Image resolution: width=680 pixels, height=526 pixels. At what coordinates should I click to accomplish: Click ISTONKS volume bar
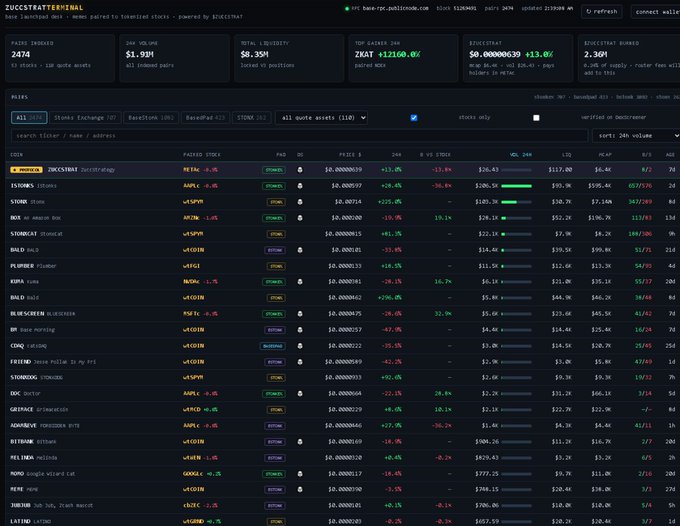click(516, 186)
